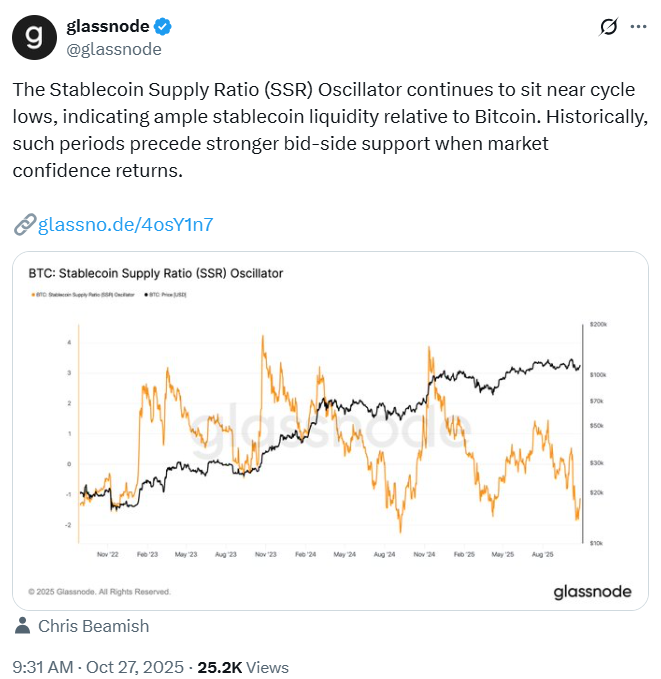Click the chart title BTC Stablecoin Supply Ratio
The height and width of the screenshot is (679, 661).
point(155,273)
